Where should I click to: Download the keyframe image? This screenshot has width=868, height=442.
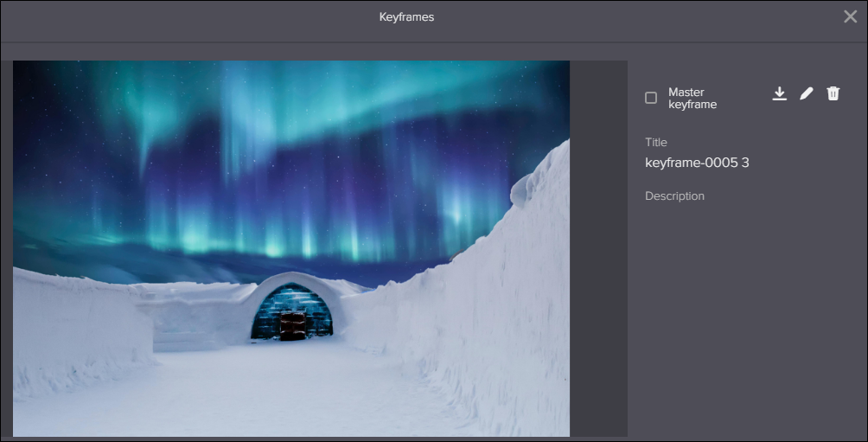(x=780, y=93)
